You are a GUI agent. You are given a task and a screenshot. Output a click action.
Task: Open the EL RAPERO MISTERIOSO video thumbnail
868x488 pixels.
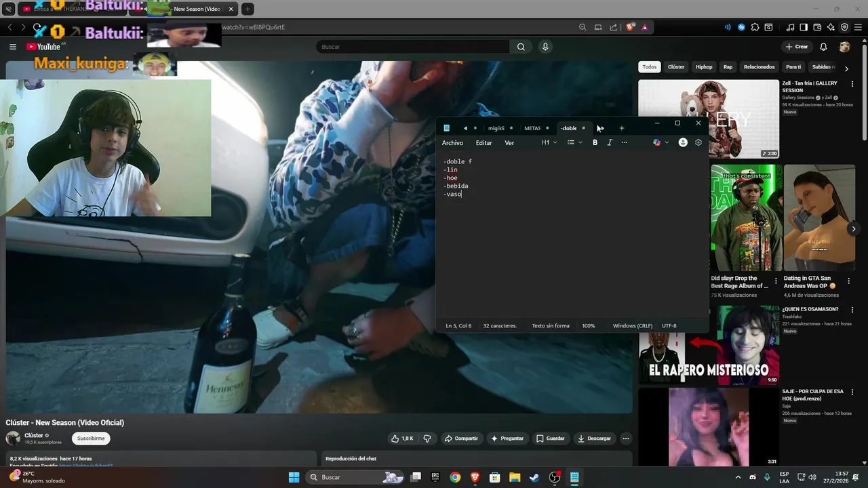tap(709, 345)
